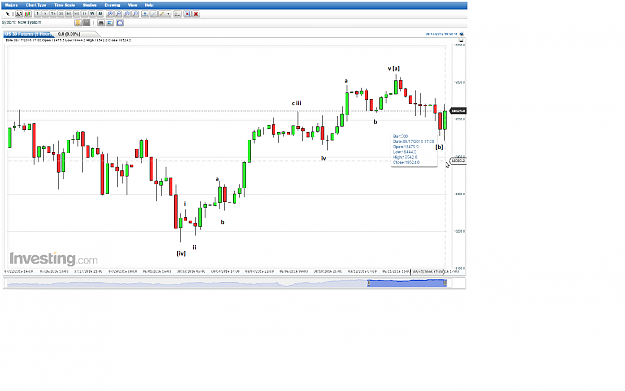Select the 0.8 (0.09%) tab

pyautogui.click(x=69, y=34)
